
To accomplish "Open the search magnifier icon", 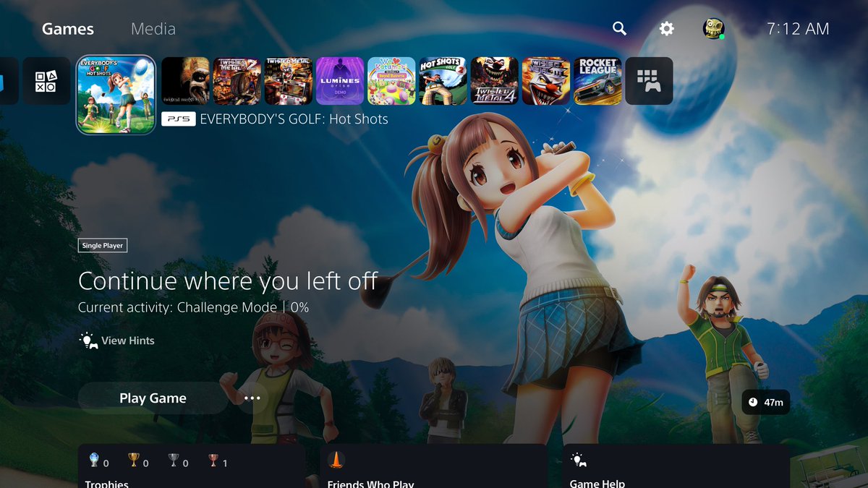I will click(x=619, y=29).
